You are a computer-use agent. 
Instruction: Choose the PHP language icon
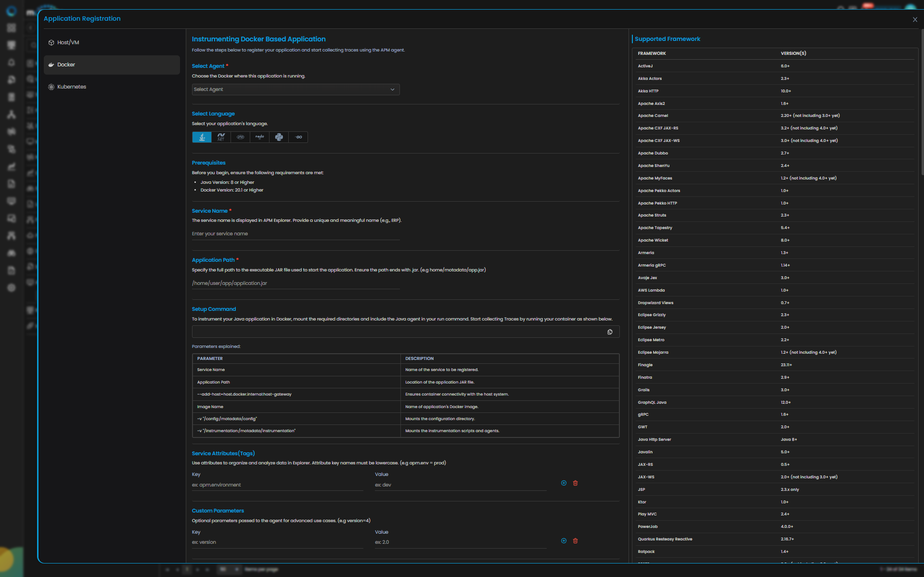pos(240,137)
